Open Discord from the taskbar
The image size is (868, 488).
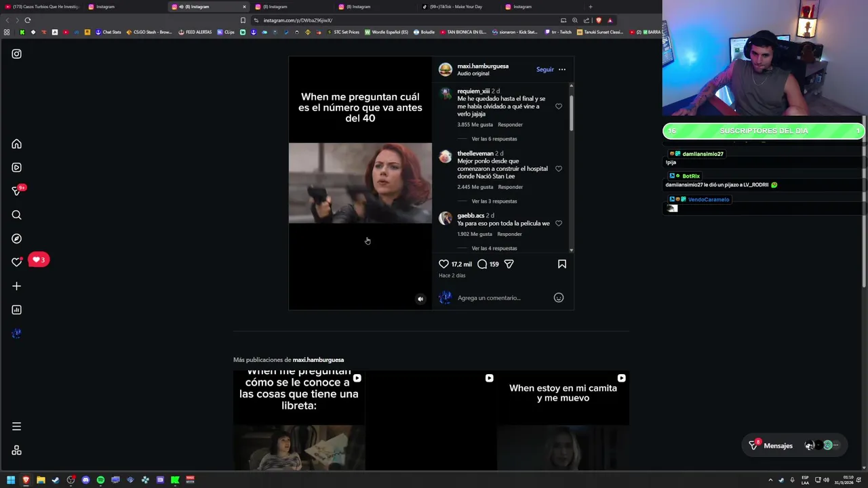coord(85,480)
